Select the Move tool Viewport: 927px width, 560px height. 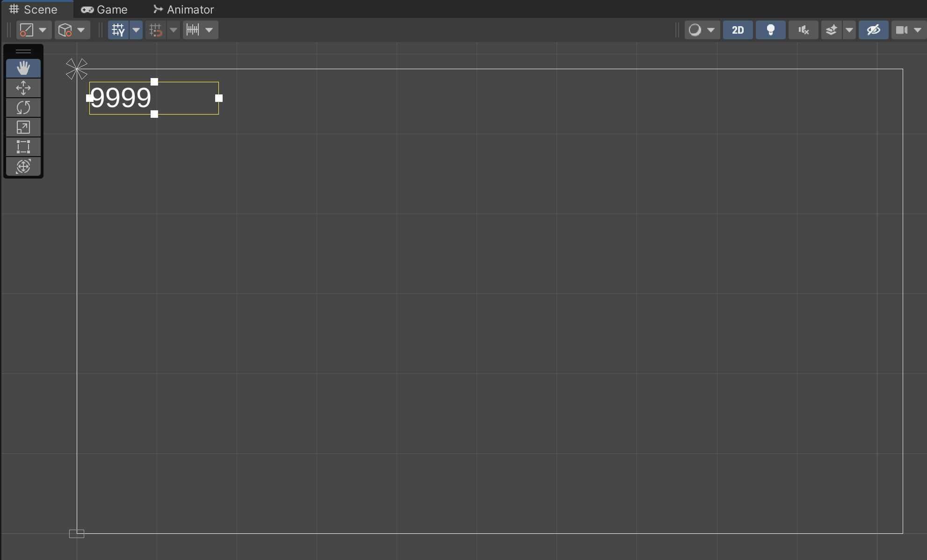point(23,88)
